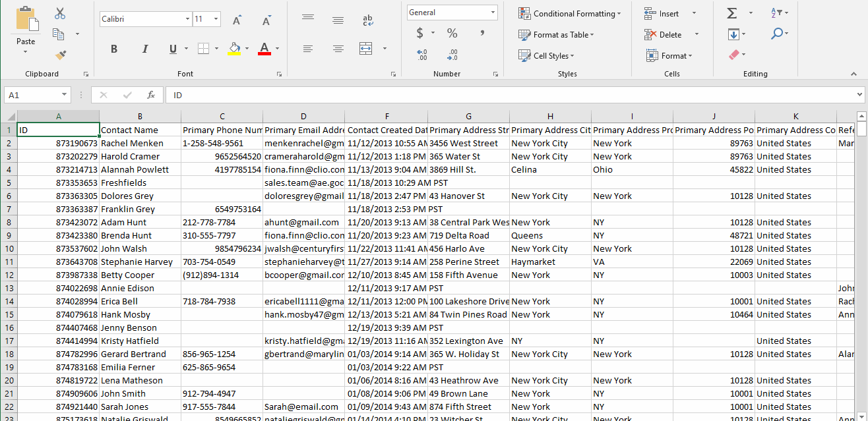Click Merge & Center icon
This screenshot has width=868, height=421.
[365, 49]
